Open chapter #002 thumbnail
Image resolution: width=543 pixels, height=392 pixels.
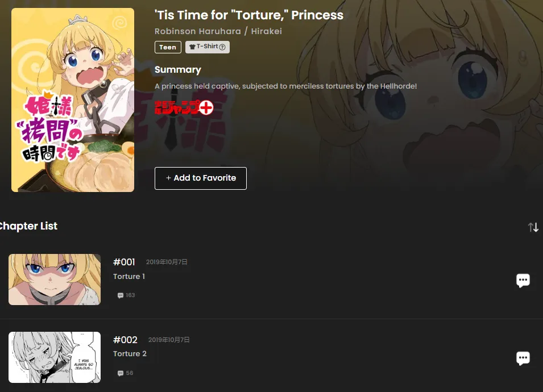[x=55, y=357]
